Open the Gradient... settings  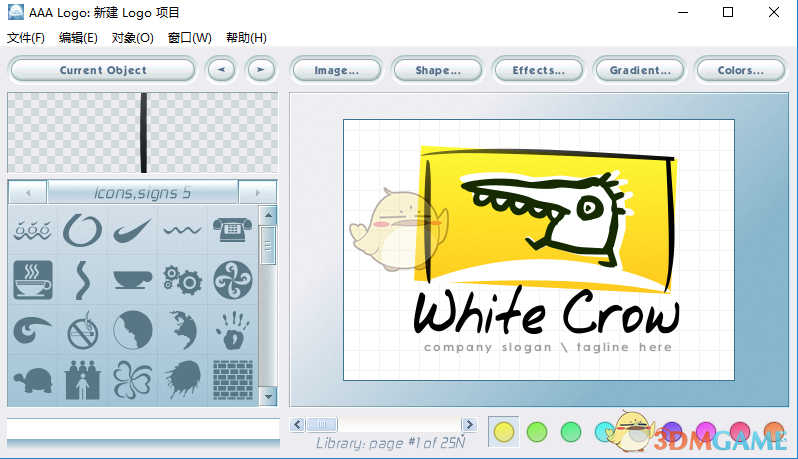tap(640, 70)
